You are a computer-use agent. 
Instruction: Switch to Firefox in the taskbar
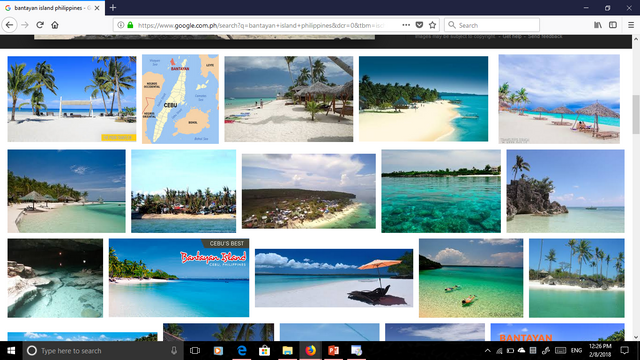click(311, 351)
